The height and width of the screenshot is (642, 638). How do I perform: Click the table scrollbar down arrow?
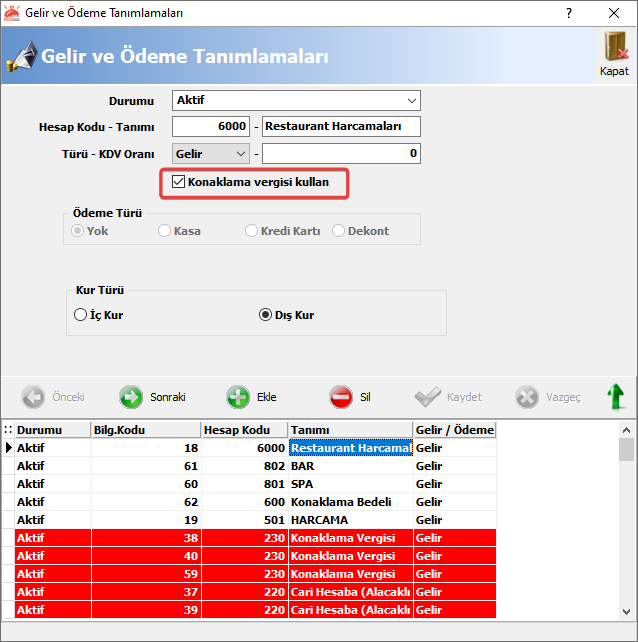626,612
